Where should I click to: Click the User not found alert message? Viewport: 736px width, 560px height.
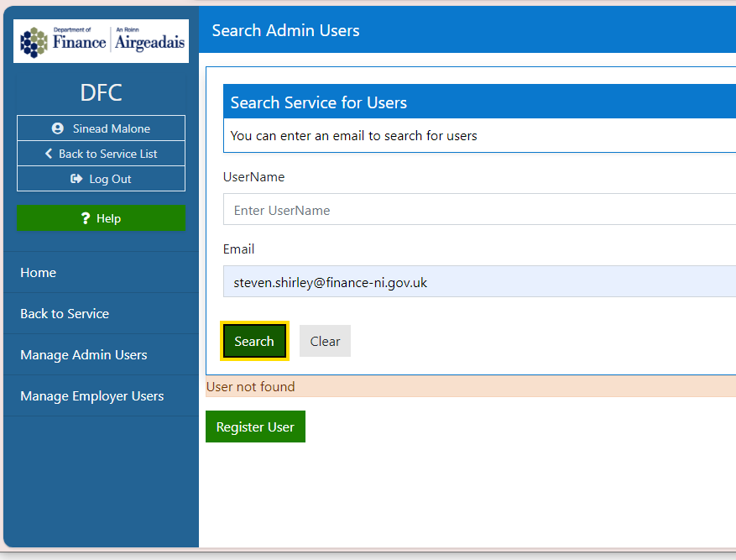[x=251, y=387]
